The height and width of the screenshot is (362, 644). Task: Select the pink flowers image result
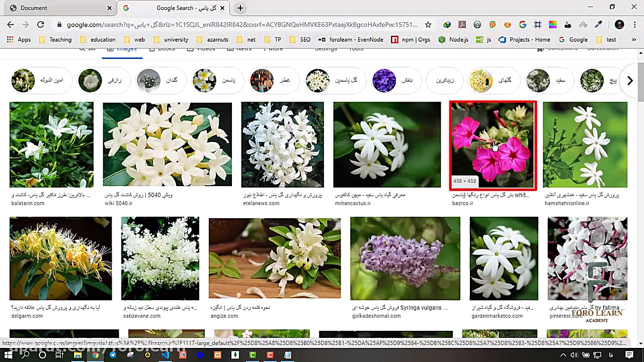tap(493, 145)
